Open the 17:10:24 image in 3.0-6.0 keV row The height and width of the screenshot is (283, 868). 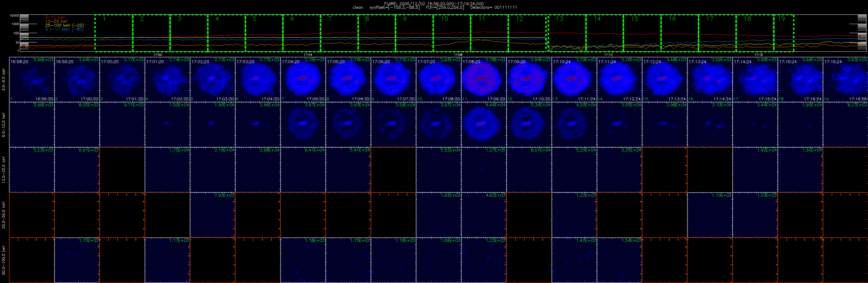click(x=574, y=79)
